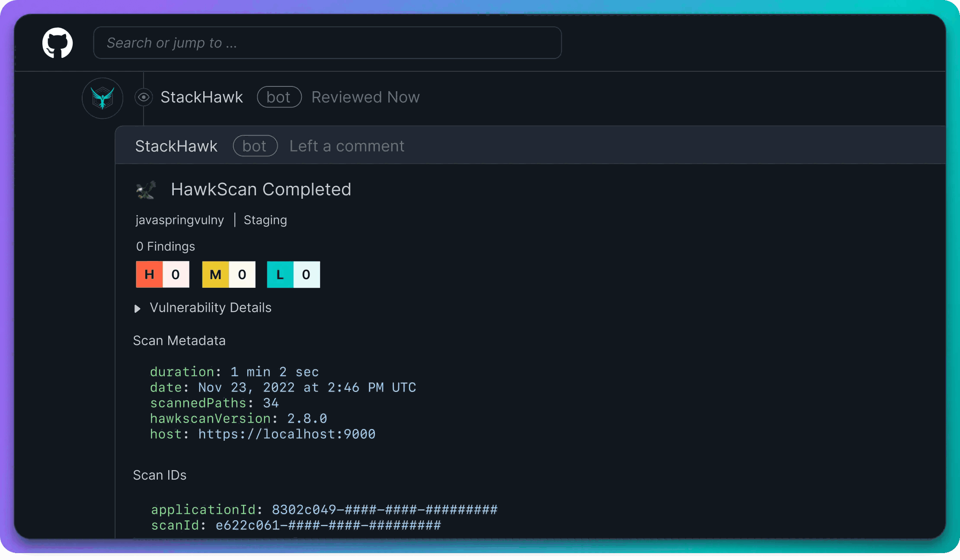Click the disclosure triangle before Vulnerability Details

coord(138,309)
